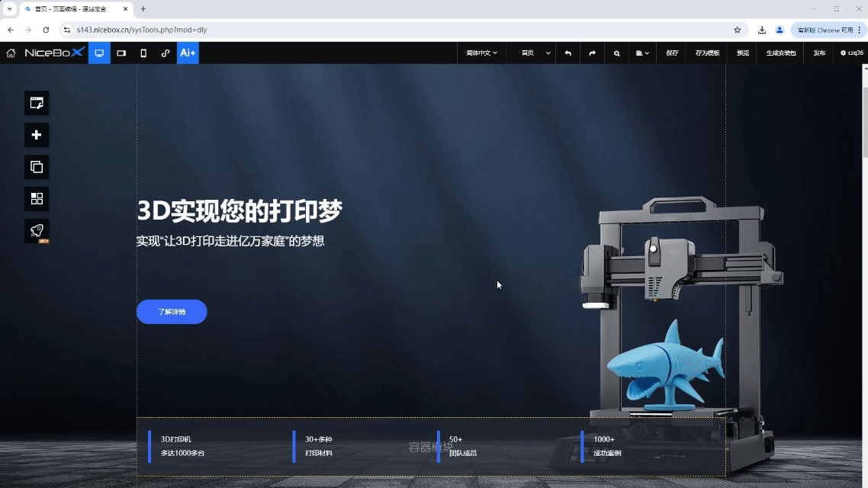This screenshot has height=488, width=868.
Task: Switch to tablet preview mode
Action: coord(121,53)
